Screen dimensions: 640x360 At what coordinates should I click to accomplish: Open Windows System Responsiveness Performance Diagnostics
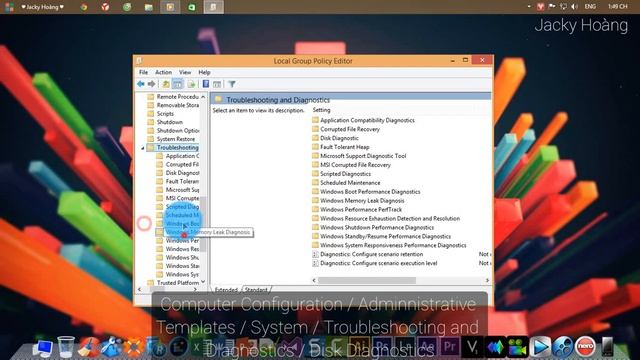(389, 245)
